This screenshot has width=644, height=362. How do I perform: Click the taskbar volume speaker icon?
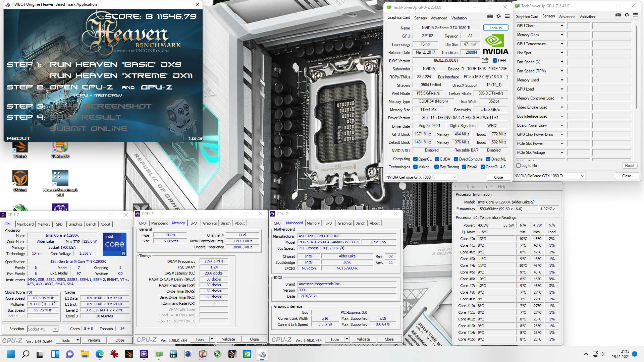coord(603,354)
